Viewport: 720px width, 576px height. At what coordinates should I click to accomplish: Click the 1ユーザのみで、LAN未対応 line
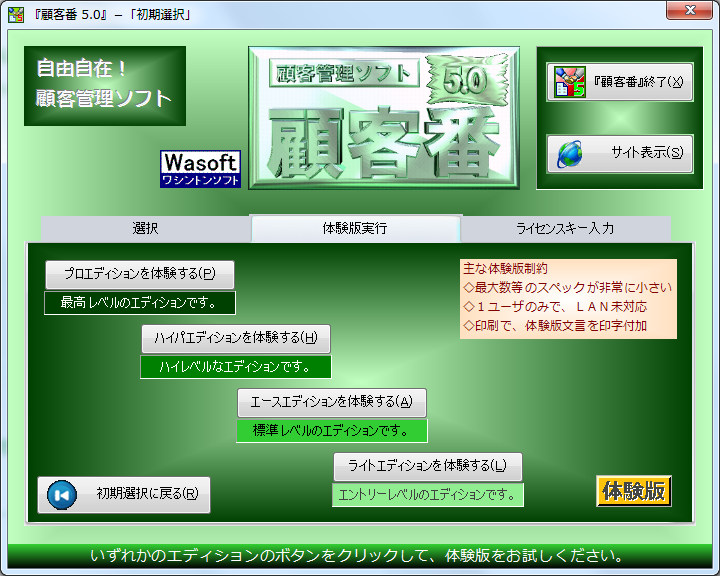[555, 306]
